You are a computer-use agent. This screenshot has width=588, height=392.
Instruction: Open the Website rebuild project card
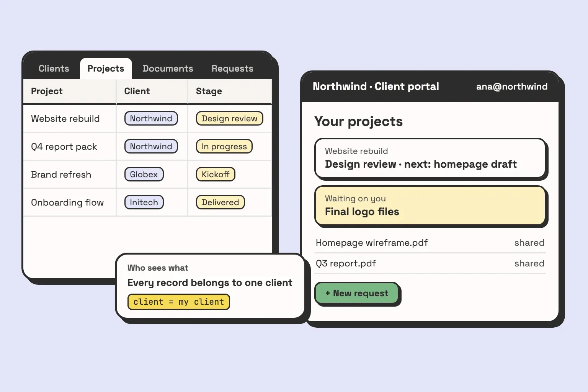click(430, 158)
